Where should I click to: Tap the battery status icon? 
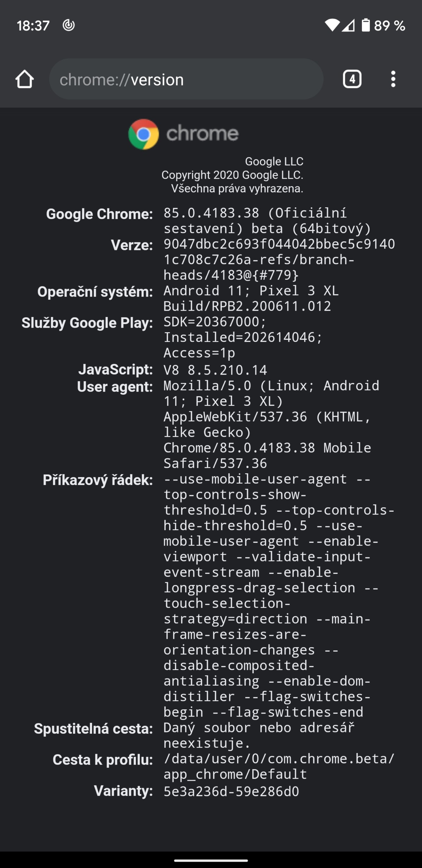365,25
